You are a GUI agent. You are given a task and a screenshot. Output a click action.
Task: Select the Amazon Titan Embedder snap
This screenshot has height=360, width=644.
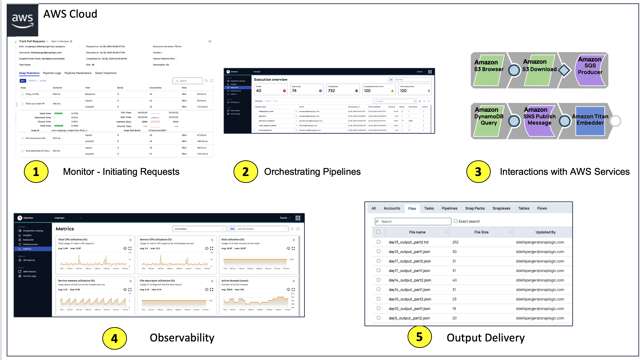[x=590, y=121]
